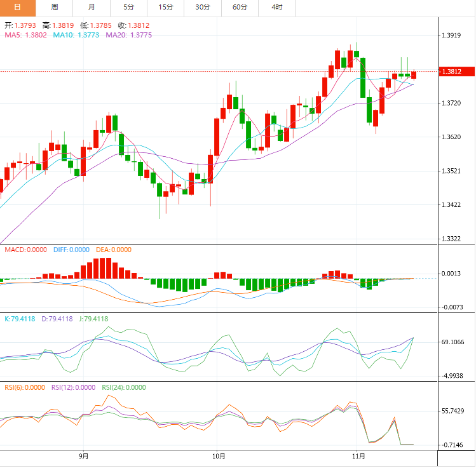Switch to the 5分 timeframe tab
Viewport: 476px width, 468px height.
coord(128,7)
